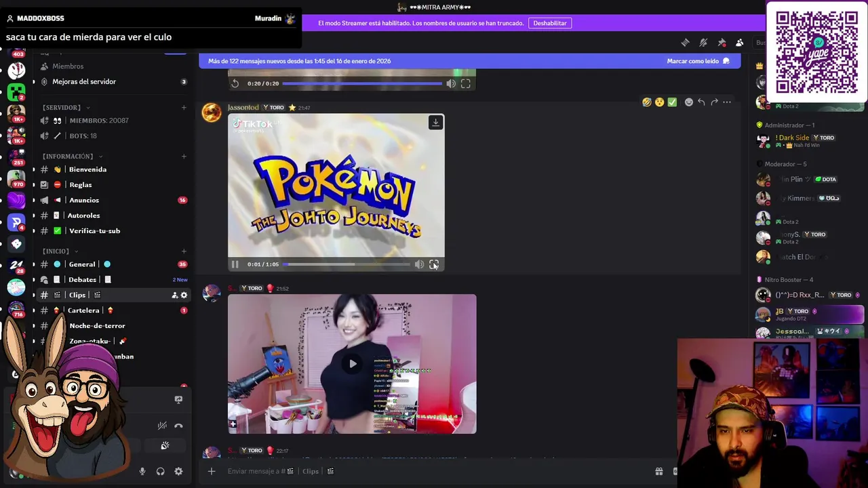Toggle microphone mute in user panel
Image resolution: width=868 pixels, height=488 pixels.
(x=142, y=472)
